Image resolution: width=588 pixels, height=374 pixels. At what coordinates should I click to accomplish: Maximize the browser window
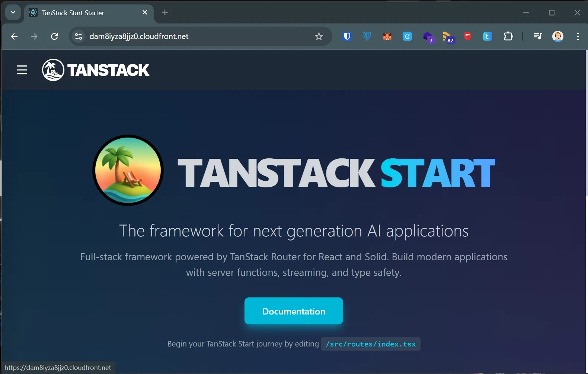552,13
